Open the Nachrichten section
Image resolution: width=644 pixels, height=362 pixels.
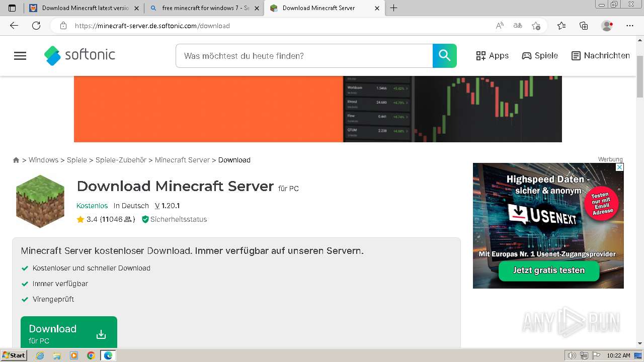601,56
